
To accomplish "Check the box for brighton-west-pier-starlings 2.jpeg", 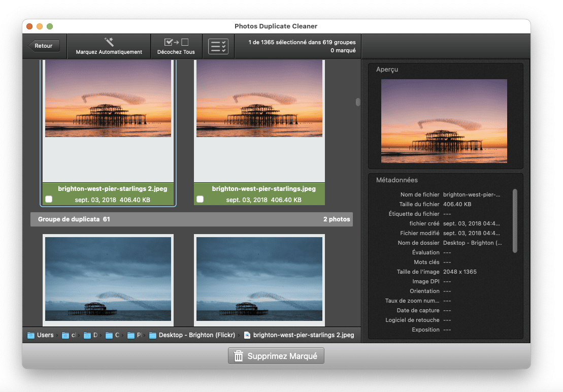I will 49,200.
